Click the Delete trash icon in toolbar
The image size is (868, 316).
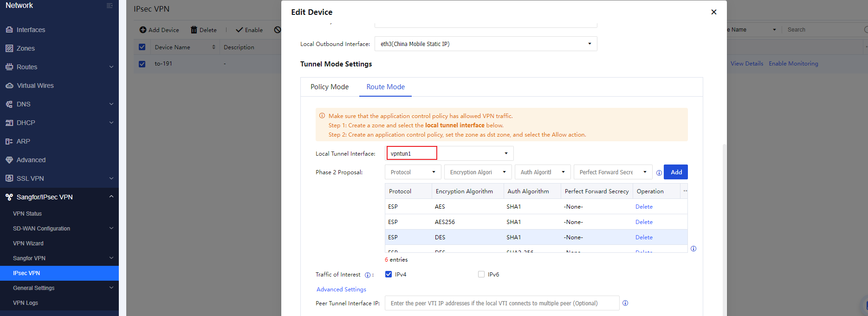(x=194, y=30)
